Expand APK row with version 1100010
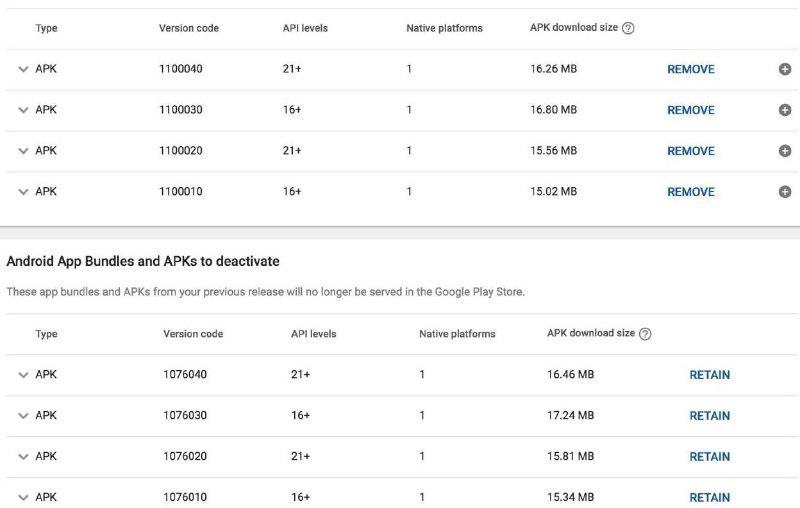This screenshot has height=508, width=800. tap(23, 192)
